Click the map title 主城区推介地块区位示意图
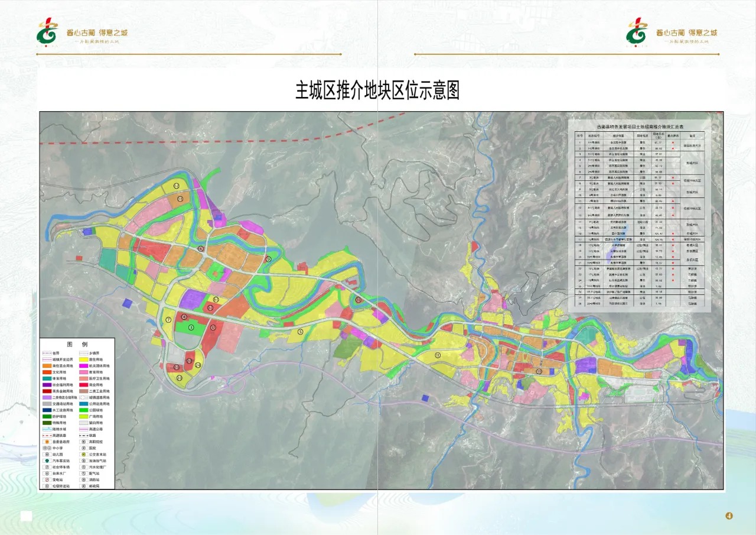Viewport: 756px width, 535px height. (377, 91)
